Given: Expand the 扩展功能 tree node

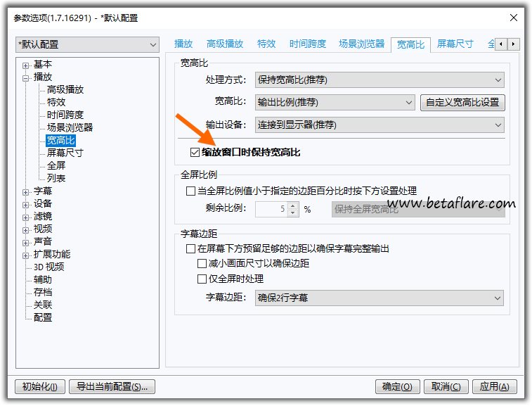Looking at the screenshot, I should 26,255.
